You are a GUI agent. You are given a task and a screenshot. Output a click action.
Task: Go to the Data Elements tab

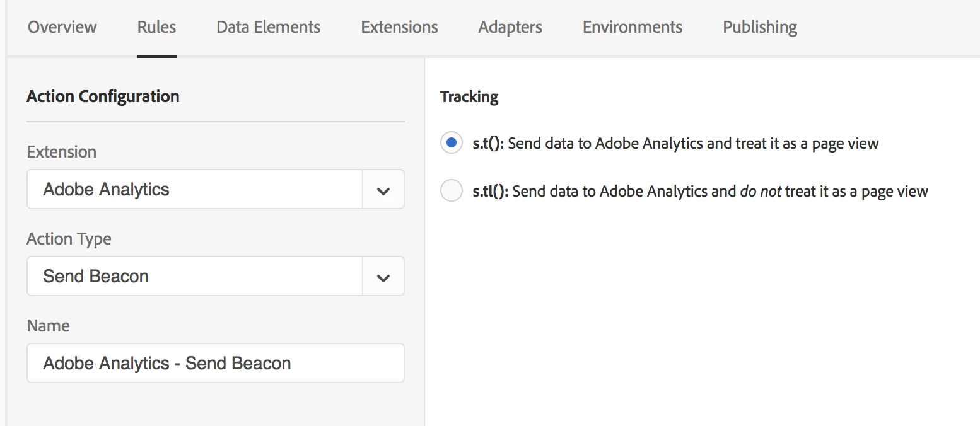point(268,27)
